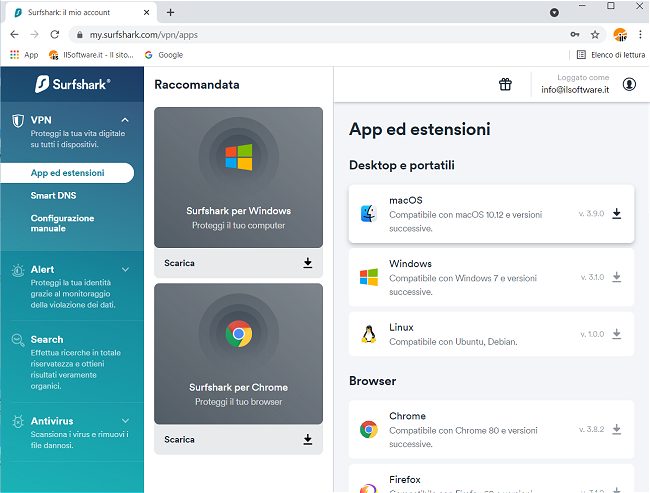
Task: Download the Chrome extension v. 3.8.2
Action: (x=617, y=429)
